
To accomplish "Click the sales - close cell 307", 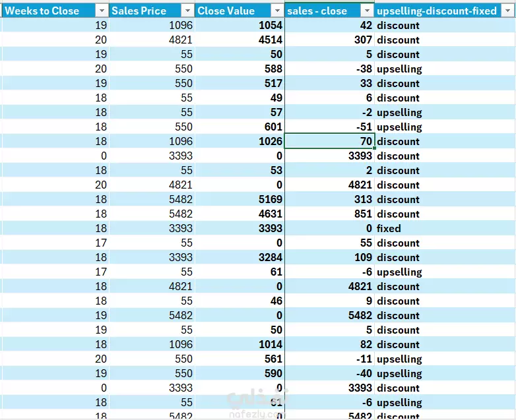I will click(329, 40).
